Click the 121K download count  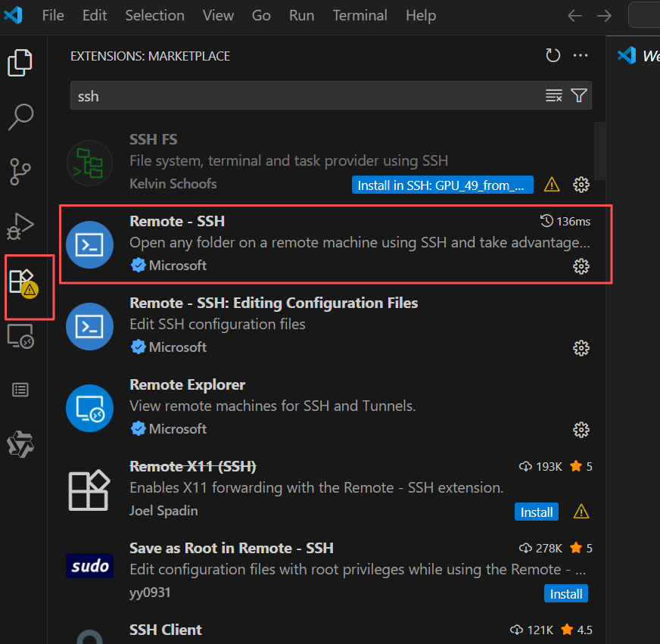point(531,630)
